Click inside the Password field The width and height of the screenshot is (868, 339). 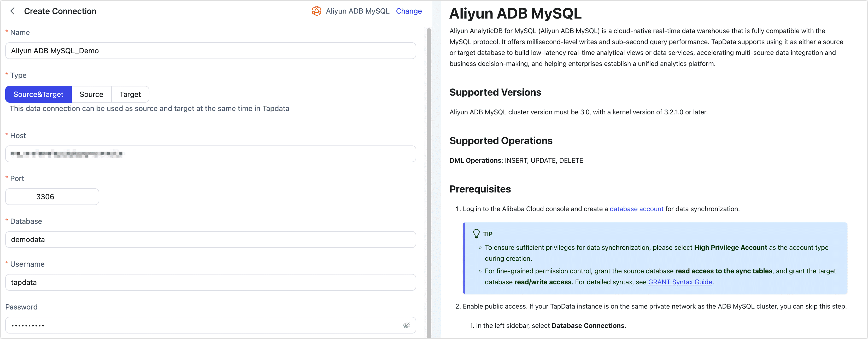click(x=202, y=325)
